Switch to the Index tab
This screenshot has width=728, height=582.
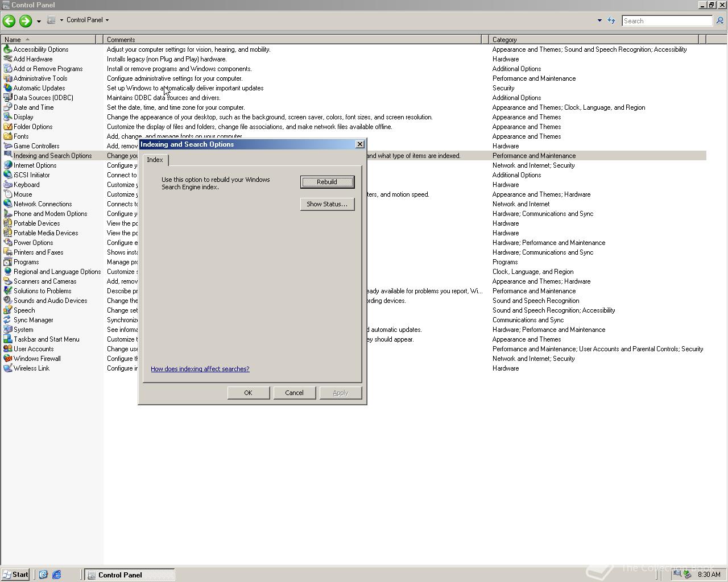[155, 160]
